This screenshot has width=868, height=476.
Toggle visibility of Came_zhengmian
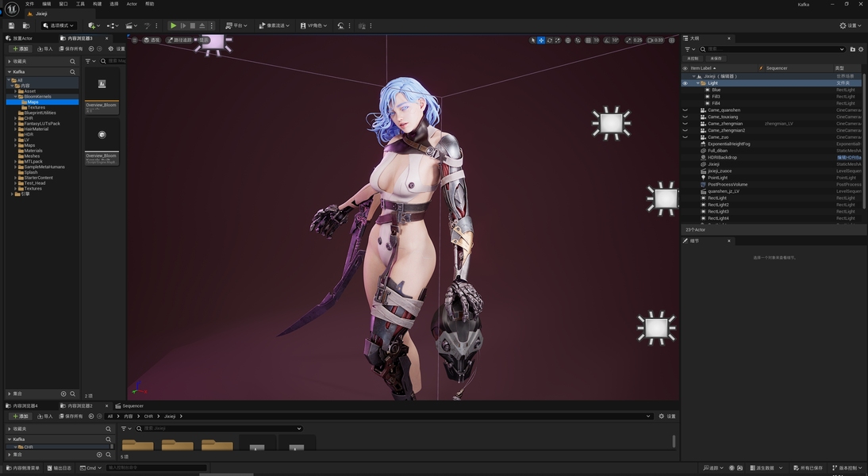(686, 124)
